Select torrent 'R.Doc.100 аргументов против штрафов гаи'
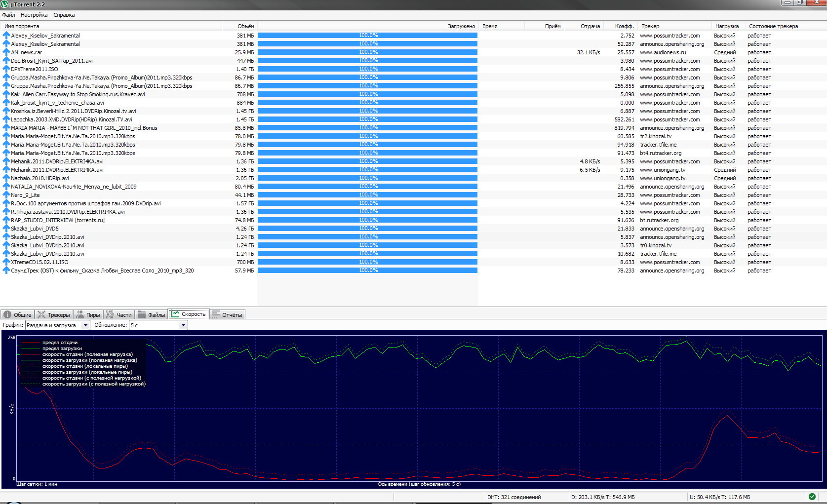 point(86,203)
